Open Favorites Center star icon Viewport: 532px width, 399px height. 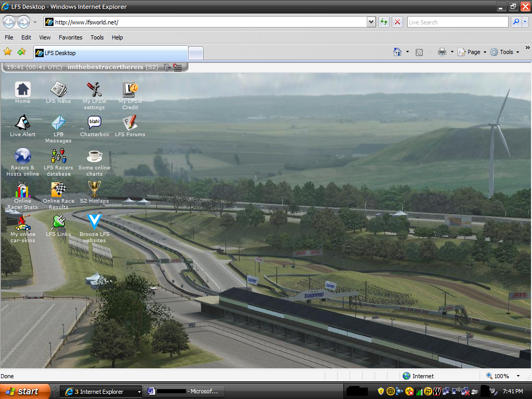[x=7, y=51]
